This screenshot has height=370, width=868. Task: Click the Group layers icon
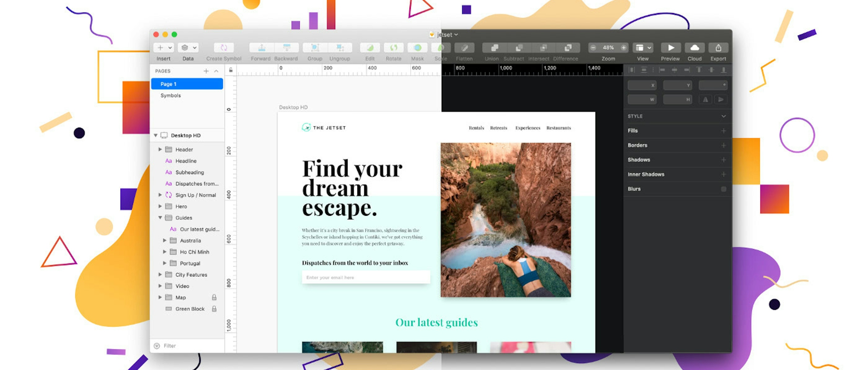coord(315,48)
